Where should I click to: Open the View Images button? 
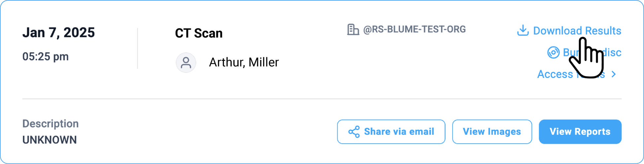pos(492,132)
